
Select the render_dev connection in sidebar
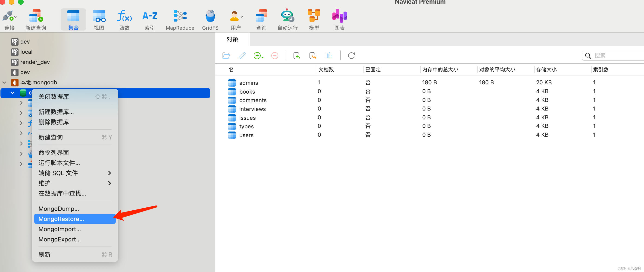[35, 62]
